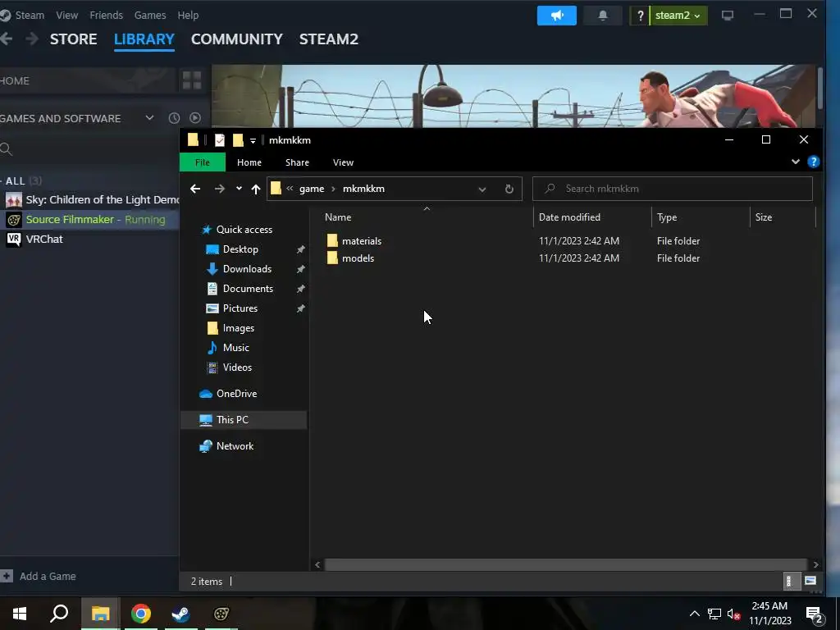Click the New folder quick access toolbar icon
Image resolution: width=840 pixels, height=630 pixels.
[x=238, y=140]
